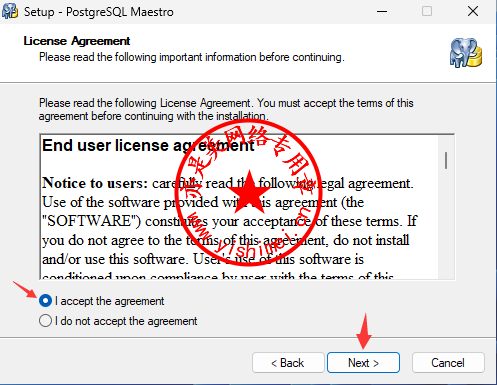Cancel the PostgreSQL Maestro setup
Screen dimensions: 497x385
point(448,362)
